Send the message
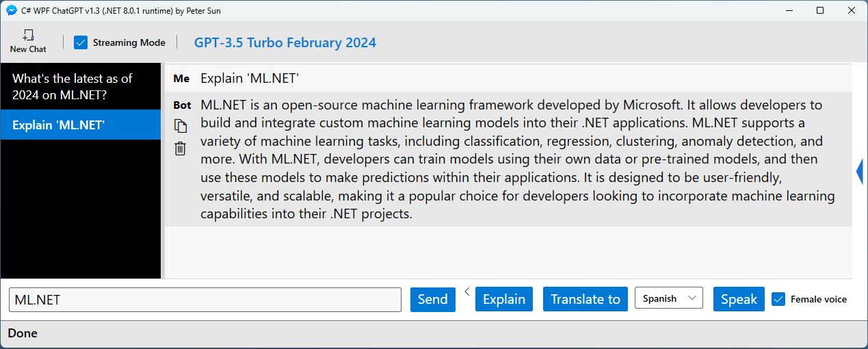The image size is (868, 349). 432,299
